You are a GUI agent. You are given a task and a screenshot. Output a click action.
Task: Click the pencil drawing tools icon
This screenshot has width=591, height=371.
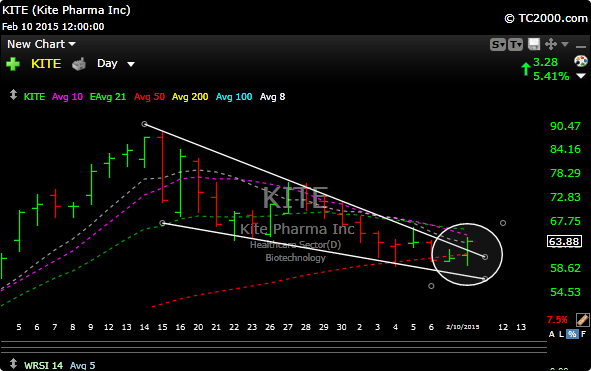tap(582, 320)
